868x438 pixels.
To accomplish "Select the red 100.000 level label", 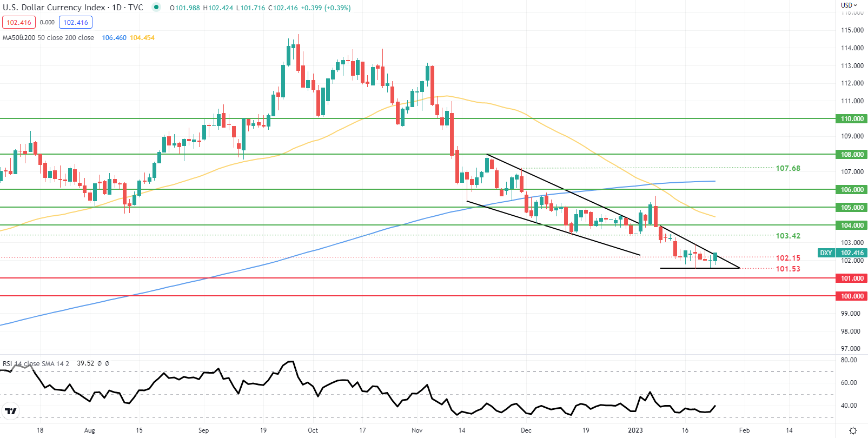I will pos(852,296).
